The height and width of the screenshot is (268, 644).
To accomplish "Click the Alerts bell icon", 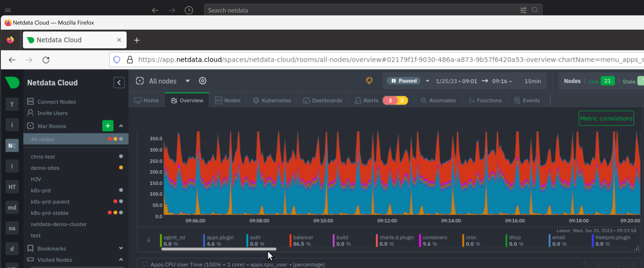I will pyautogui.click(x=358, y=100).
